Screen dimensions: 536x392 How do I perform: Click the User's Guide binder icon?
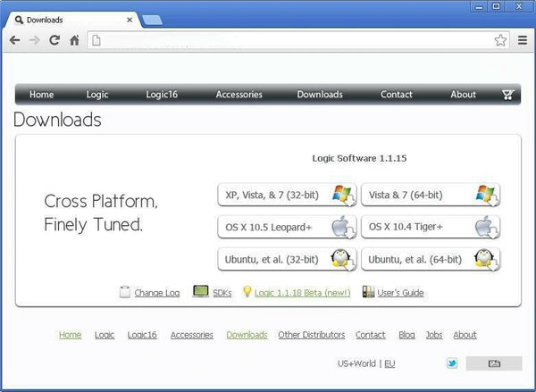(368, 292)
